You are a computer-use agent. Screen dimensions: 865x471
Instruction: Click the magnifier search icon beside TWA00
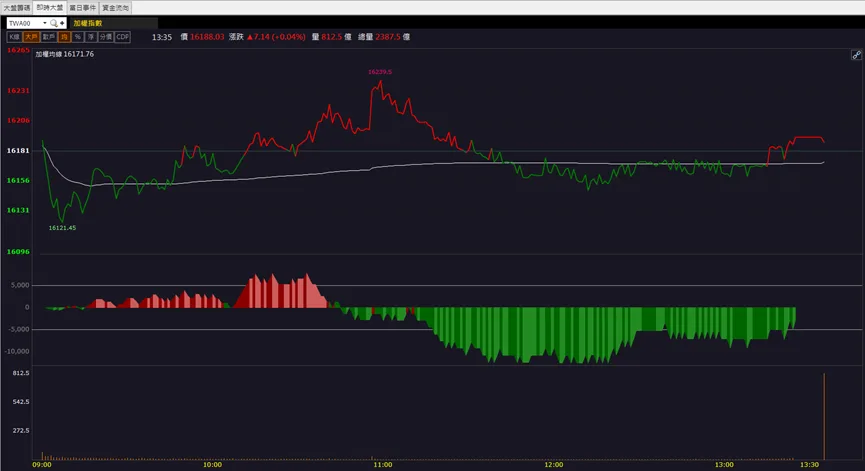click(x=54, y=23)
